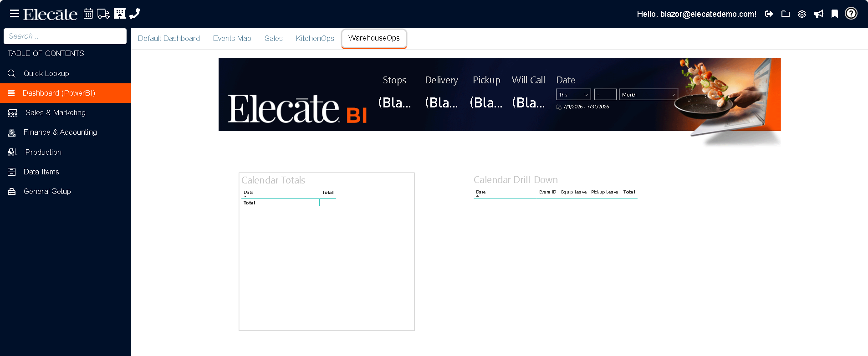This screenshot has height=356, width=868.
Task: Sort by Date column in Calendar Drill-Down
Action: coord(481,192)
